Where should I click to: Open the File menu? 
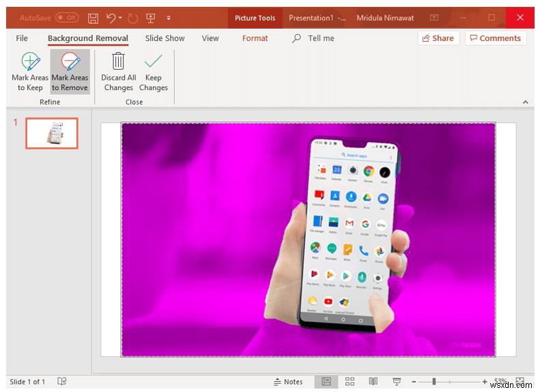click(x=22, y=38)
